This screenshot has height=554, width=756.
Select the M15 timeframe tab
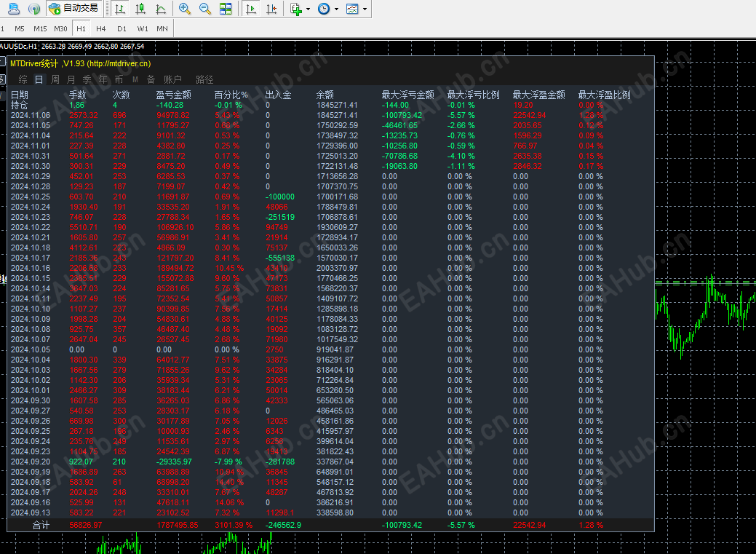[40, 28]
